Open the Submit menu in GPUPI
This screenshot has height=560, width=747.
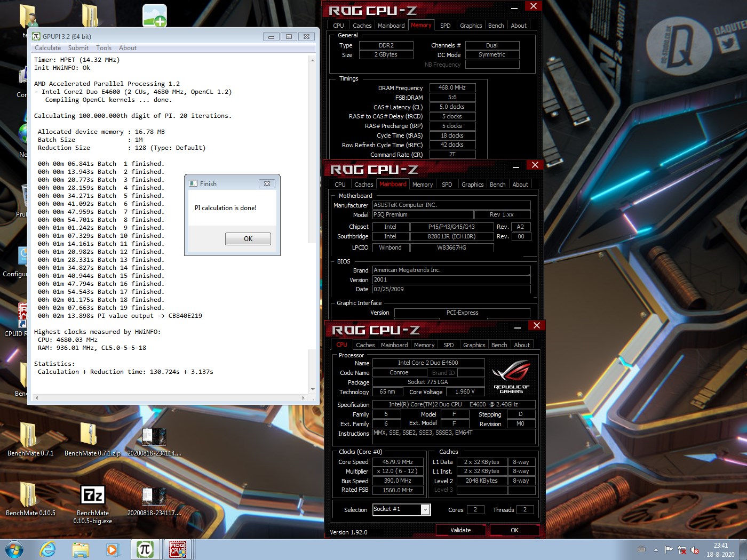(x=78, y=48)
